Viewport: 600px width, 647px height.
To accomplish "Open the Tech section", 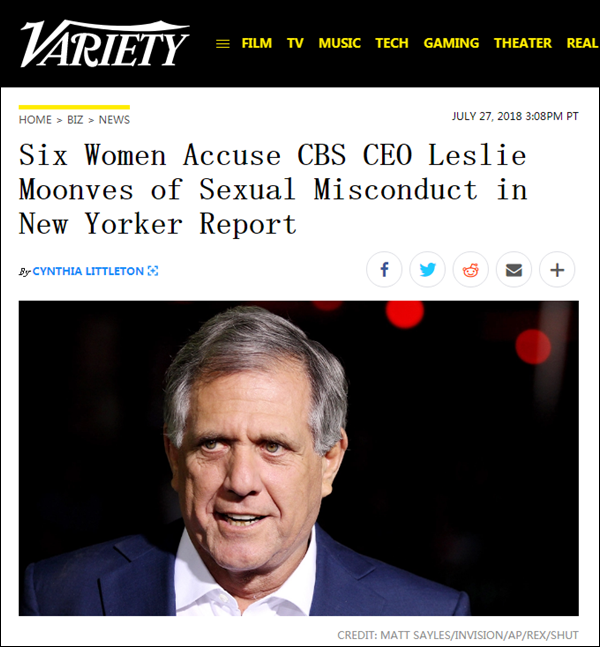I will click(392, 43).
